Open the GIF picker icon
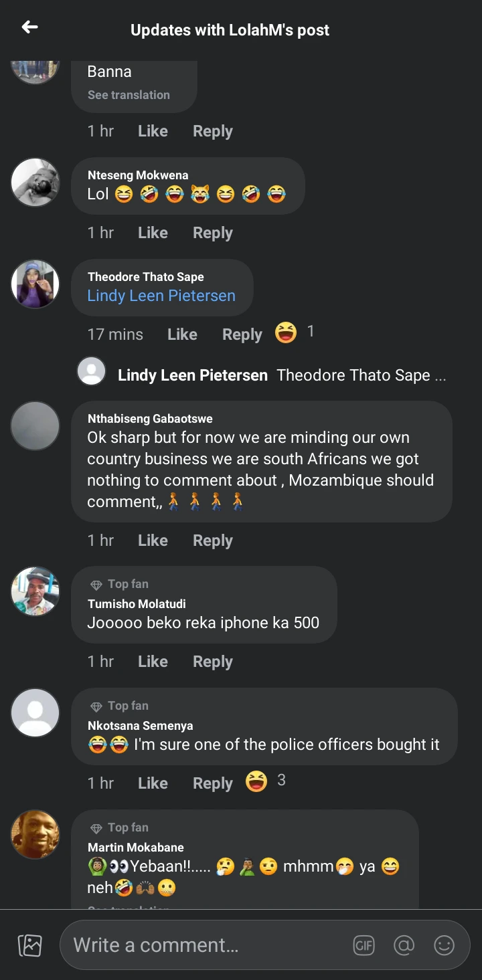This screenshot has width=482, height=980. point(364,945)
